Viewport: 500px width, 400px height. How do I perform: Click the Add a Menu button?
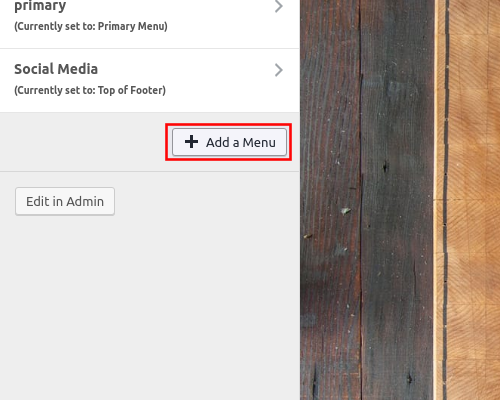coord(229,142)
